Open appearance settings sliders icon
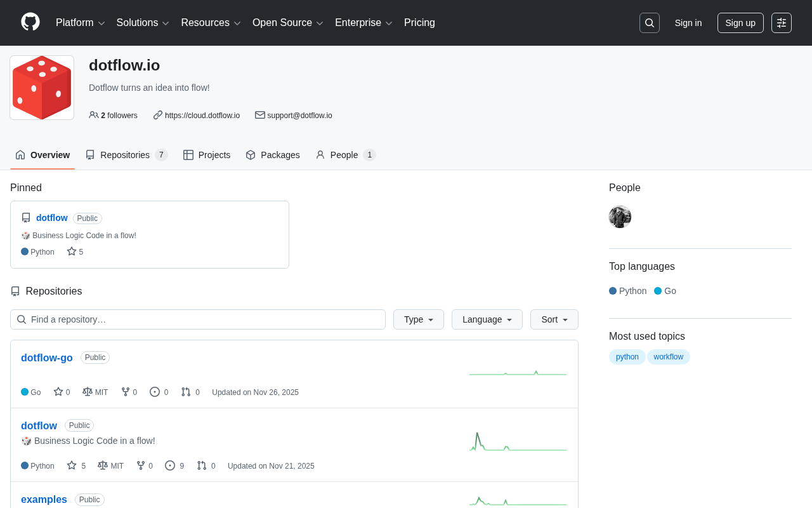Image resolution: width=812 pixels, height=508 pixels. 781,23
